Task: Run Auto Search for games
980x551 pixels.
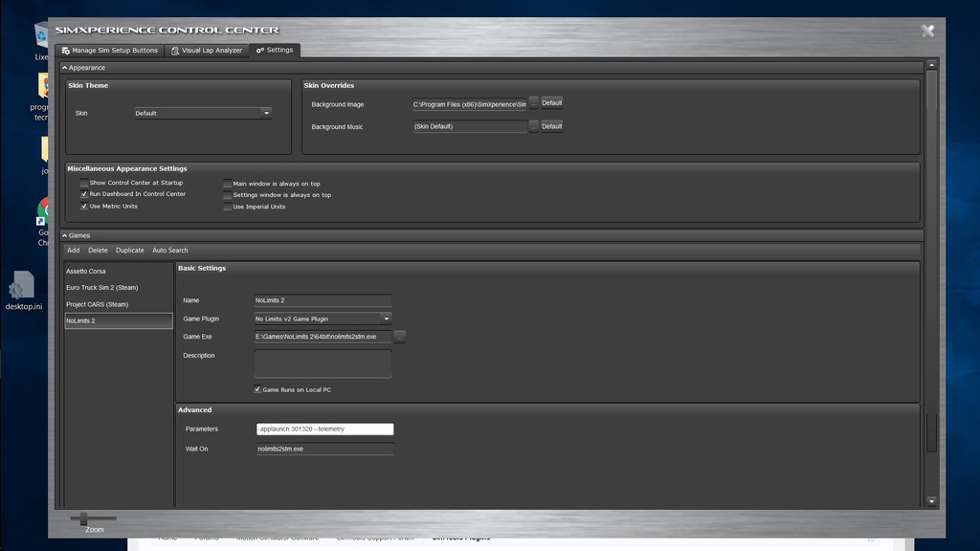Action: click(170, 251)
